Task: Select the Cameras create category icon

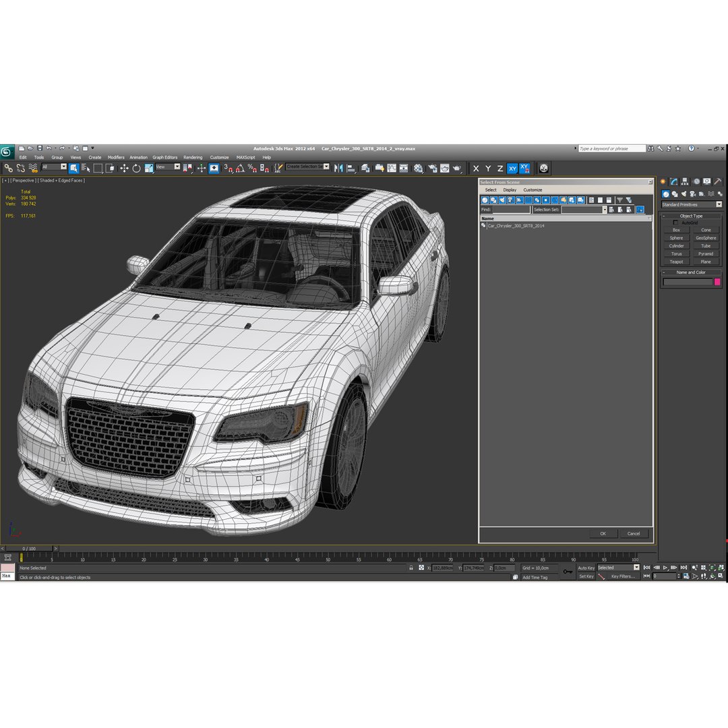Action: [693, 194]
